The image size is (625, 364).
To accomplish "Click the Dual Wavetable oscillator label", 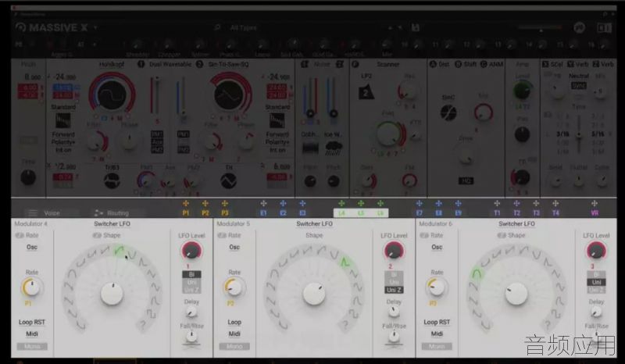I will pyautogui.click(x=170, y=64).
